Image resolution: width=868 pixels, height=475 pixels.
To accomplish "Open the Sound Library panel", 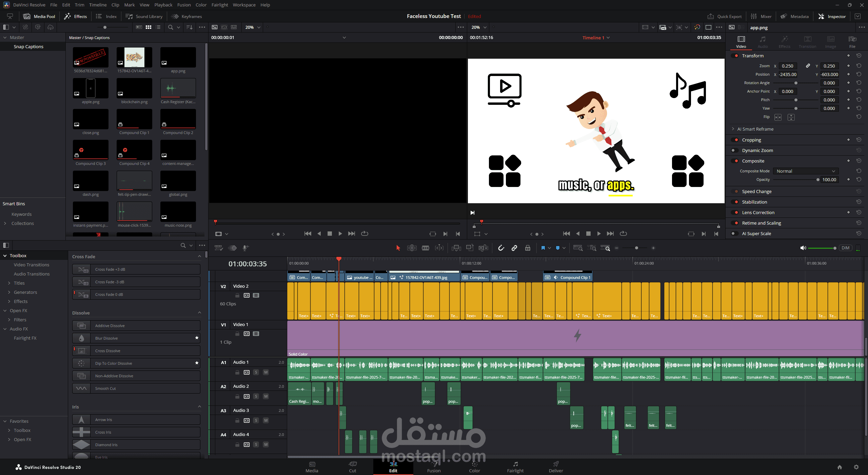I will [x=144, y=16].
